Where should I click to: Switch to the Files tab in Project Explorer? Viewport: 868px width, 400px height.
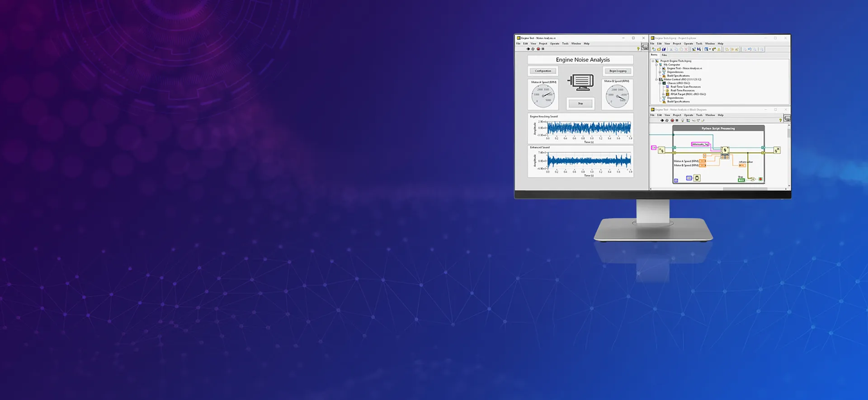click(664, 55)
